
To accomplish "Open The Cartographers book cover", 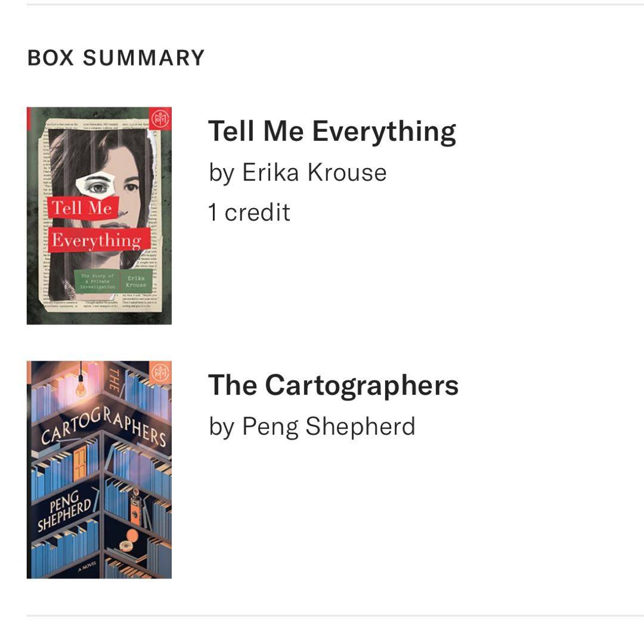I will (99, 469).
